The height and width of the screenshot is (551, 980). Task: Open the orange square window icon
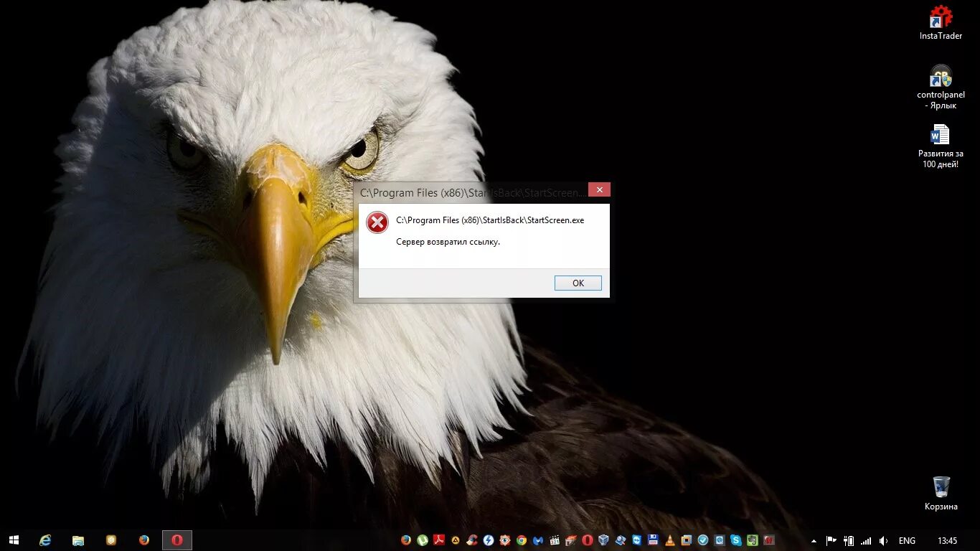coord(687,540)
